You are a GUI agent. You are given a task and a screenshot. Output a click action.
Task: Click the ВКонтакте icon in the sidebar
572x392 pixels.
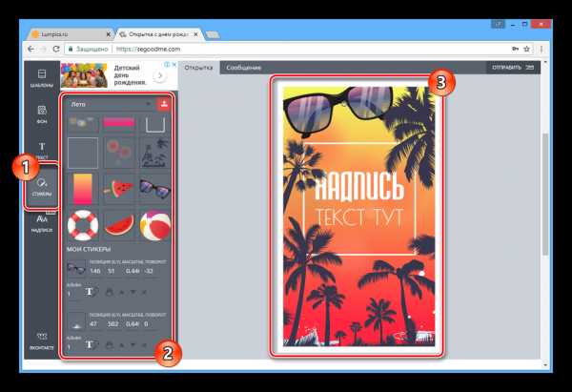click(42, 340)
